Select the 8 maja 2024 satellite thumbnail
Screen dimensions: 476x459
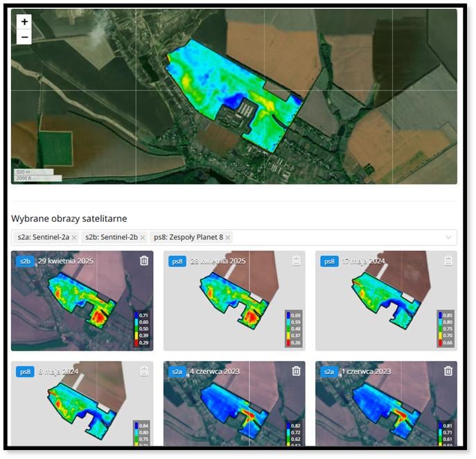click(82, 404)
